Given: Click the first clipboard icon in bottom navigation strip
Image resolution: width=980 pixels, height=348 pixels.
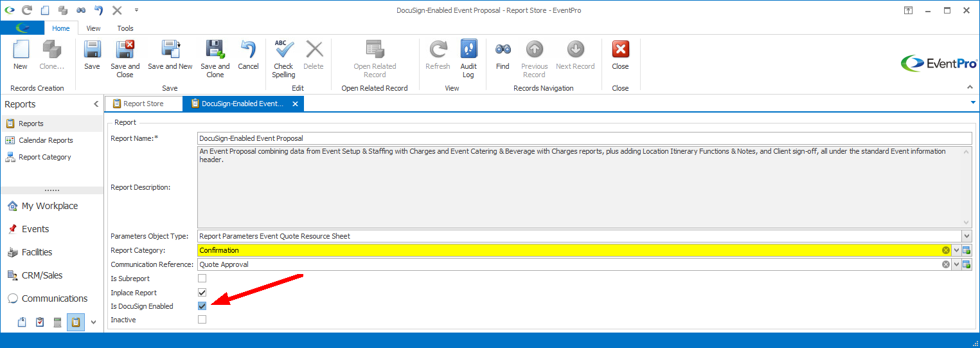Looking at the screenshot, I should 22,322.
